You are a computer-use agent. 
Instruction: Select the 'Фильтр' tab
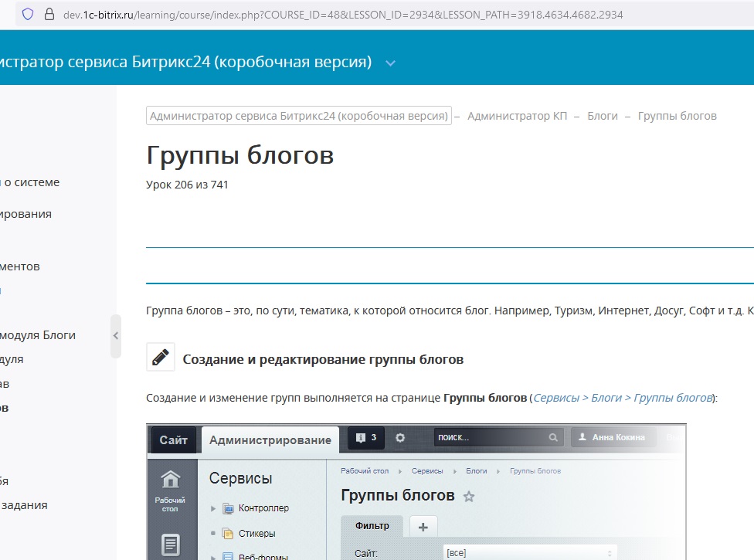click(372, 526)
